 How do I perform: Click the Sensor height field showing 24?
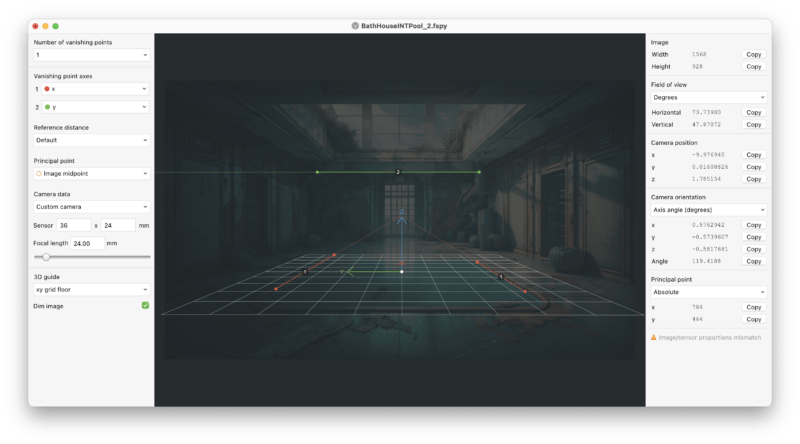click(118, 225)
